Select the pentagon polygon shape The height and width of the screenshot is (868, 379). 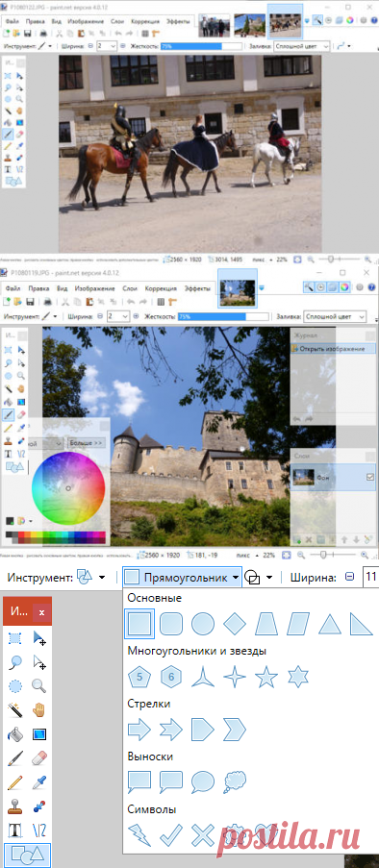click(139, 677)
